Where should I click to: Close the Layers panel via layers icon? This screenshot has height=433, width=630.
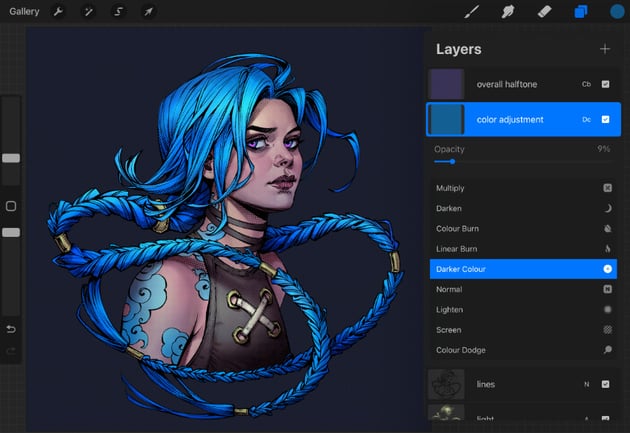[581, 11]
